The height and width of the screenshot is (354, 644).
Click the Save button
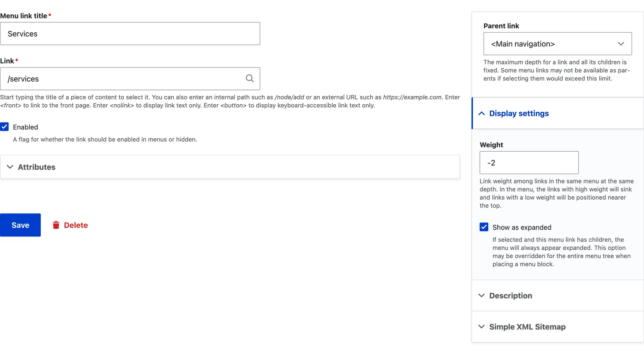(x=20, y=225)
